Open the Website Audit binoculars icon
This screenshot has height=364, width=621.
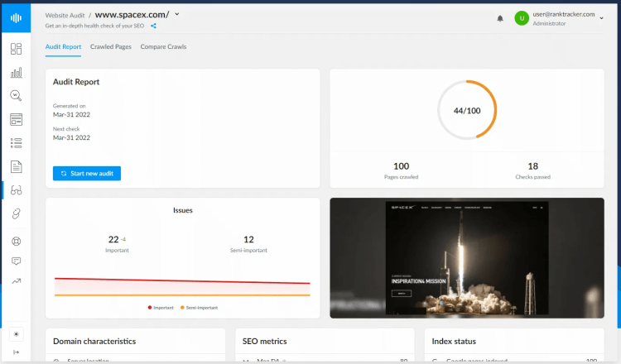pyautogui.click(x=16, y=190)
